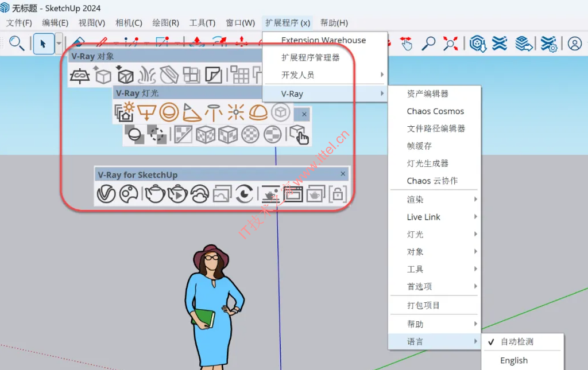Render with Chaos Cloud icon

click(200, 194)
